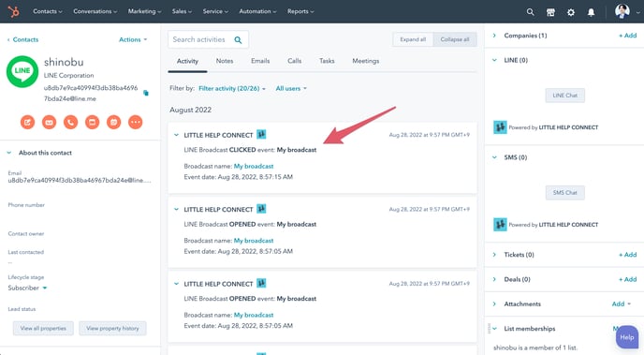Collapse the last OPENED event card chevron

coord(176,284)
